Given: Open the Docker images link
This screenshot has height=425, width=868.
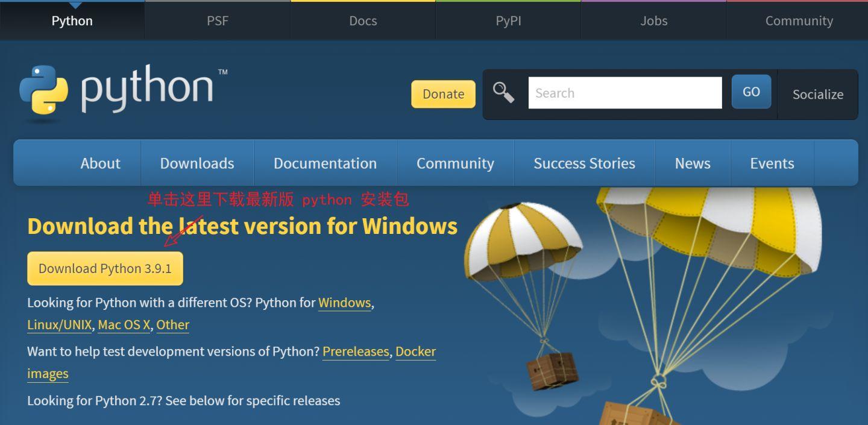Looking at the screenshot, I should 415,351.
